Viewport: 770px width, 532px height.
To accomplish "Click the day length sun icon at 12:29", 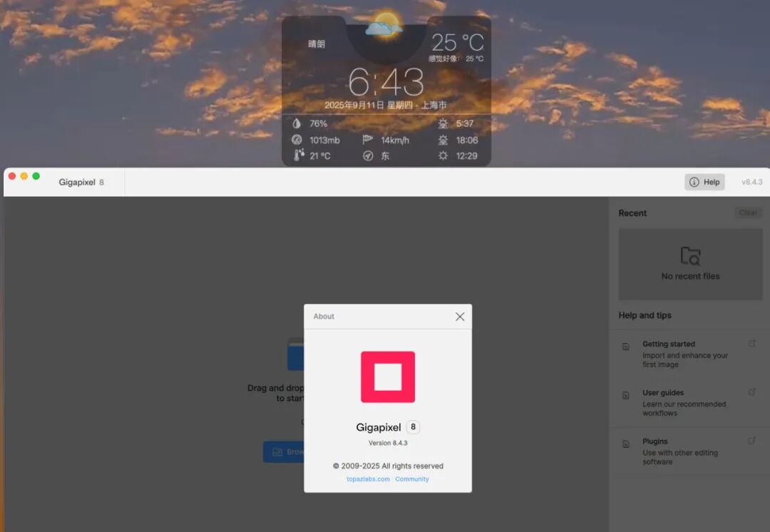I will [443, 155].
